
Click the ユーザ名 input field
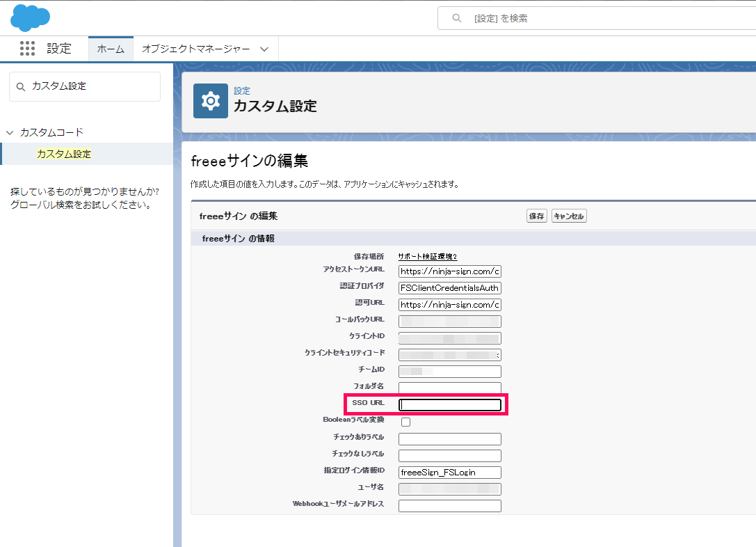pos(450,489)
